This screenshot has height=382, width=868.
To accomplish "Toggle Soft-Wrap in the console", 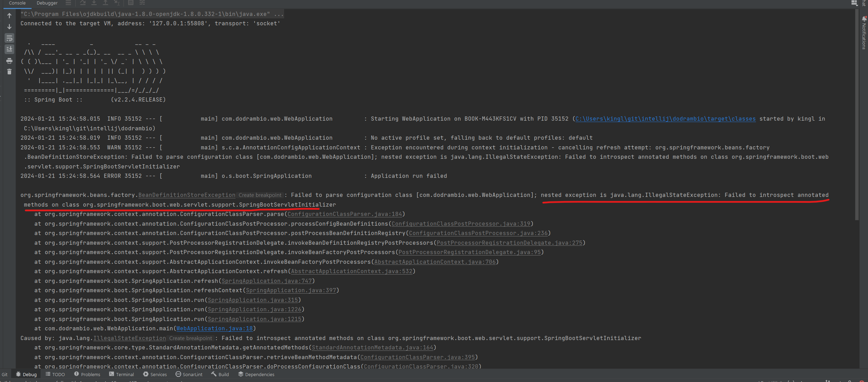I will click(9, 38).
